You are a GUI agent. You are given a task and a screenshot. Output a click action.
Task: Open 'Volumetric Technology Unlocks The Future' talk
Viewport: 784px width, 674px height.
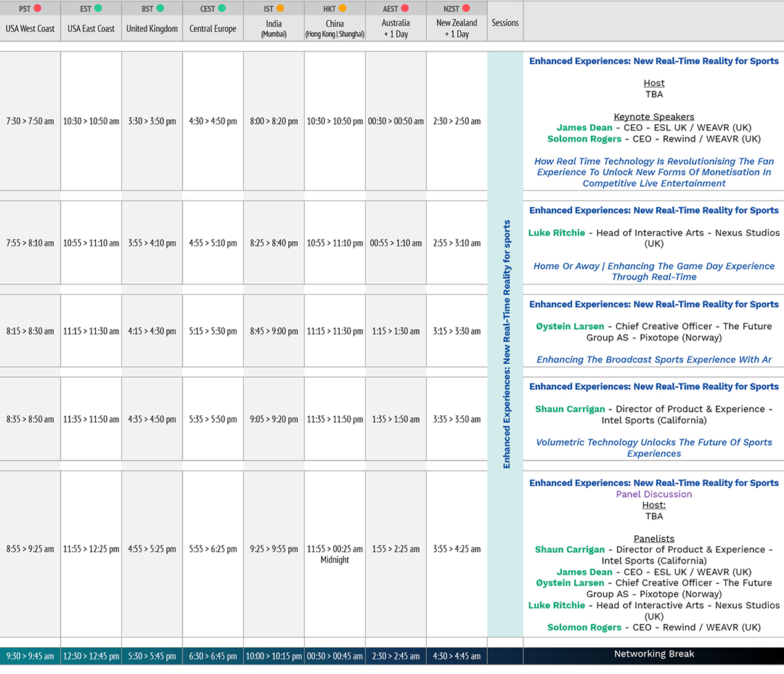pyautogui.click(x=654, y=448)
